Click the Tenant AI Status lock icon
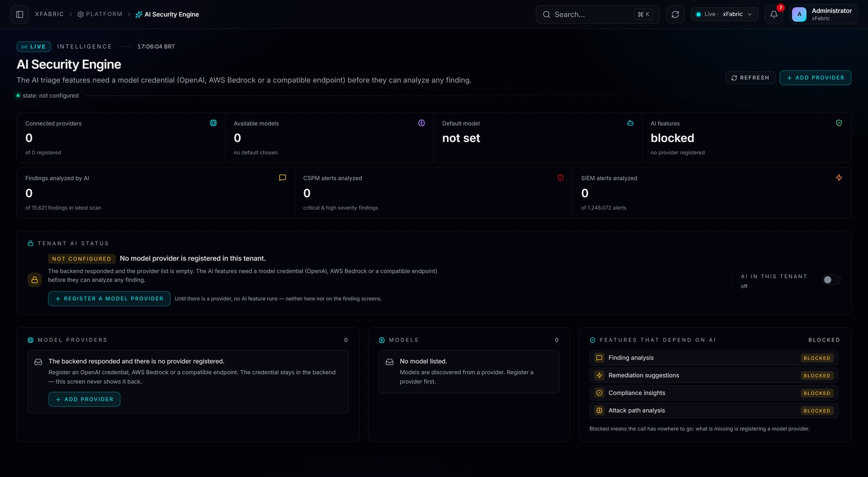The width and height of the screenshot is (868, 477). point(30,243)
